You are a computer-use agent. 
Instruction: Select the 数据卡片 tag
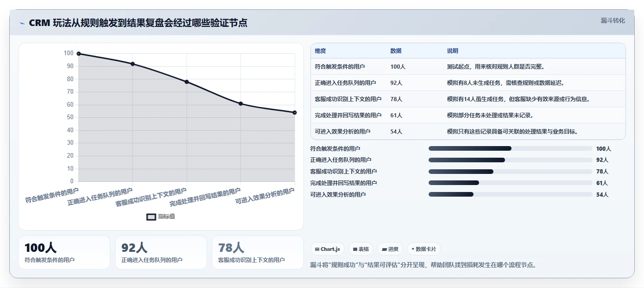(x=424, y=249)
